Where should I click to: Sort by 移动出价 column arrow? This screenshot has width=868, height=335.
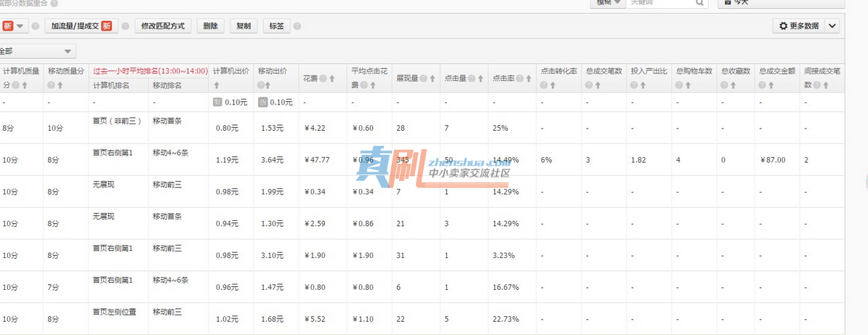click(x=268, y=85)
